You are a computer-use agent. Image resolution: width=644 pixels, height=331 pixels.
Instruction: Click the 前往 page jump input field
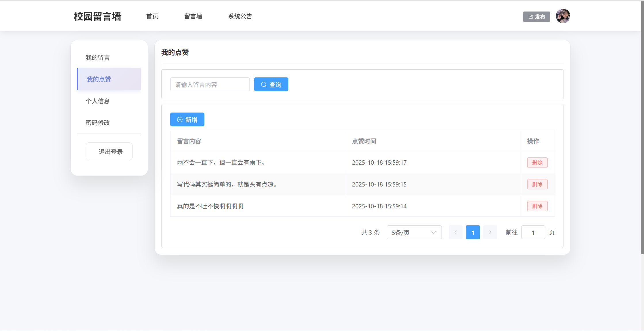pos(533,232)
